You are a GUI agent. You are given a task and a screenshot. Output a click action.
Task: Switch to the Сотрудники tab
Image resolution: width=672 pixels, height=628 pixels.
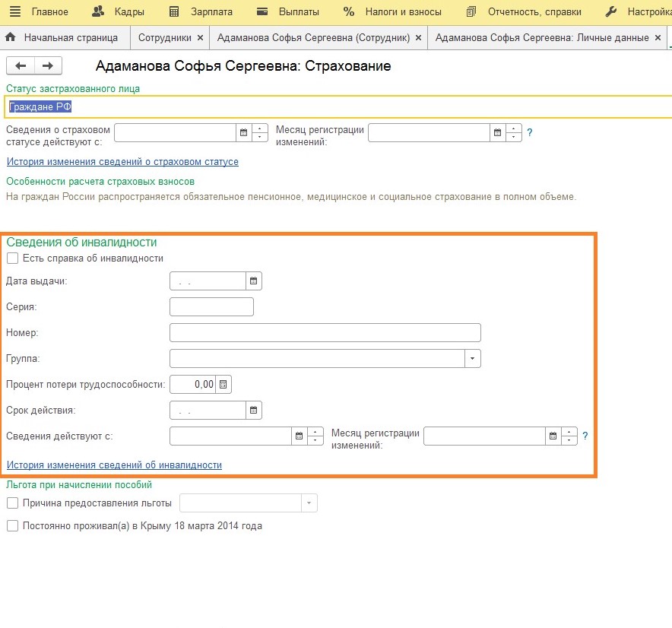[164, 37]
